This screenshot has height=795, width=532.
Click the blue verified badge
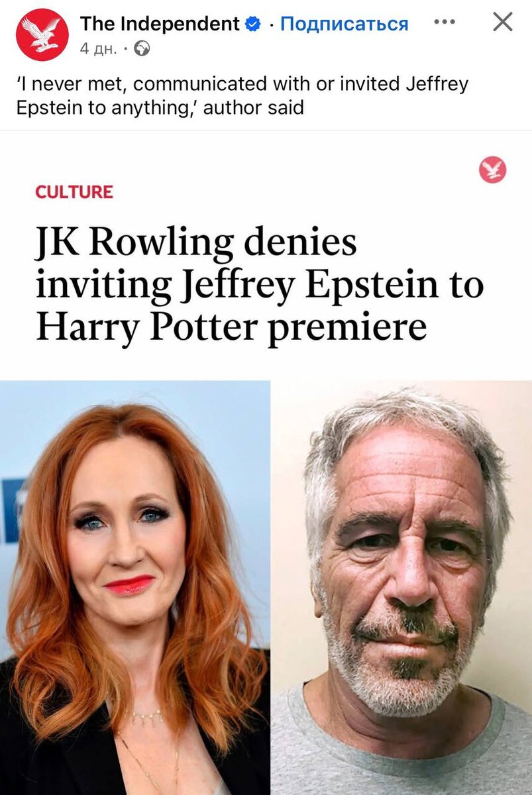click(253, 25)
